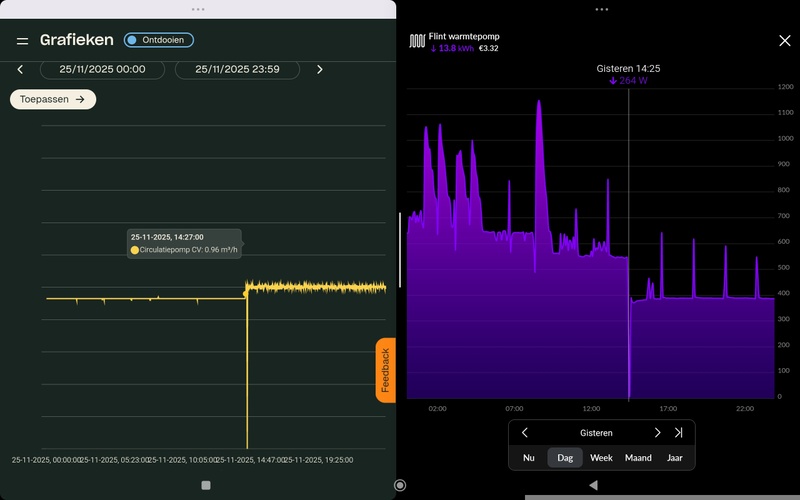
Task: Jump to the latest period with skip-to-end arrow
Action: pyautogui.click(x=678, y=433)
